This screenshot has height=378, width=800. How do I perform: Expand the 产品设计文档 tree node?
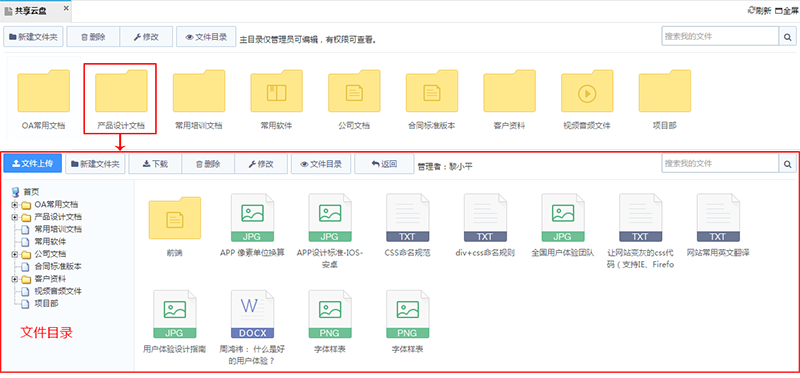point(15,217)
